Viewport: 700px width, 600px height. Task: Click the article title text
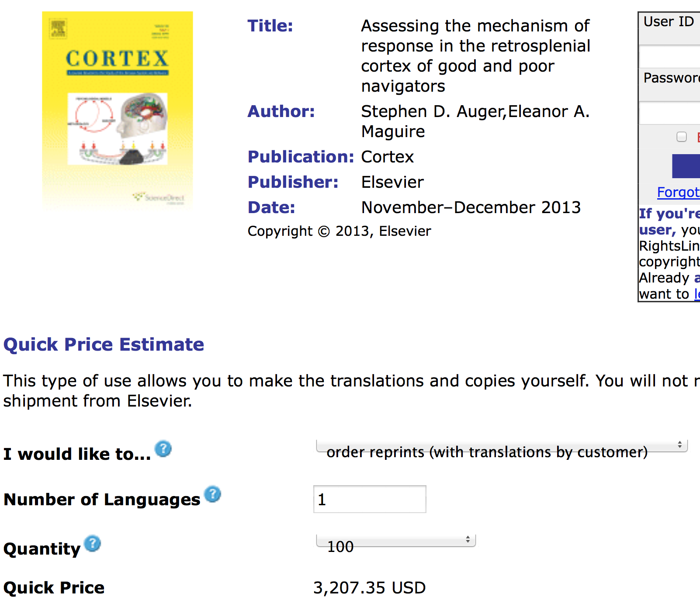(x=475, y=56)
